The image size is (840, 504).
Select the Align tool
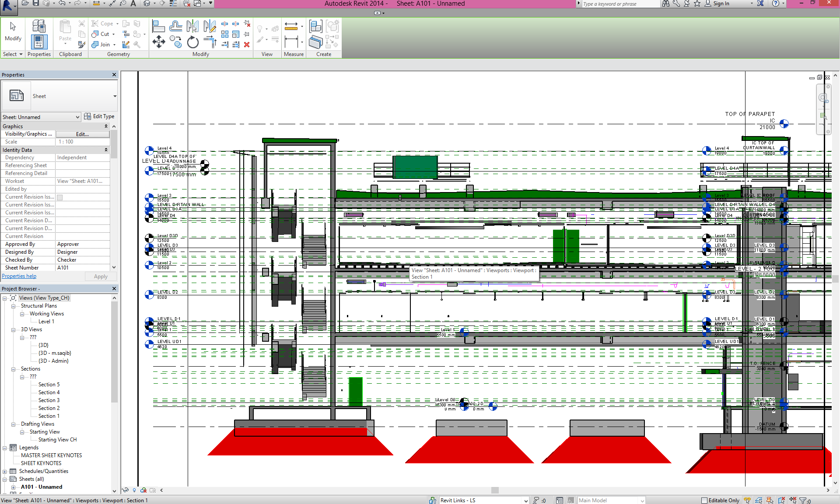tap(158, 26)
